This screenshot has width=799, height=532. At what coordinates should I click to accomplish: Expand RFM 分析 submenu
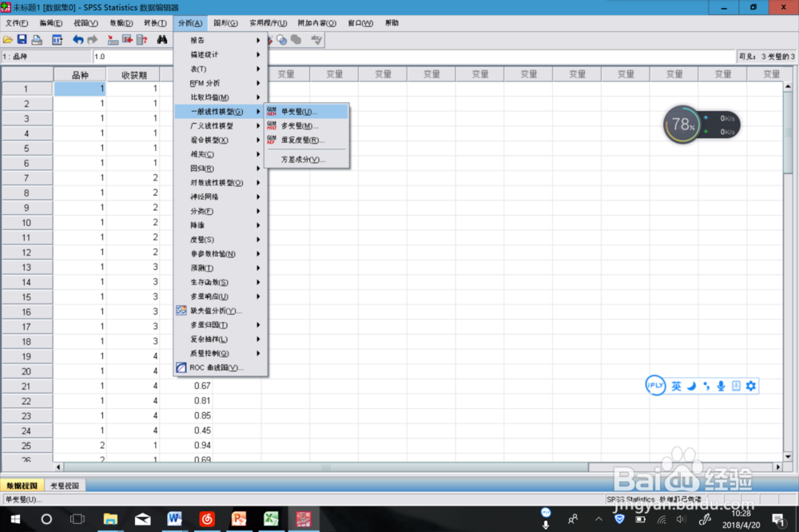tap(221, 83)
